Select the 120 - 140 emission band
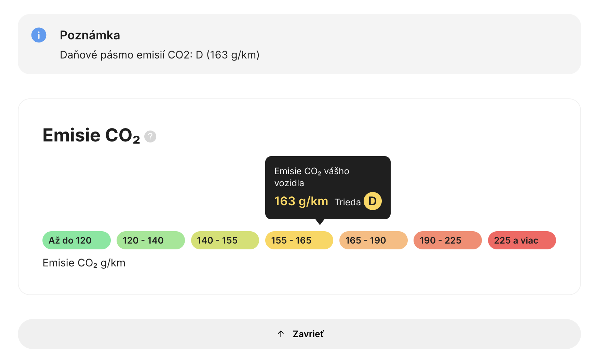 151,240
